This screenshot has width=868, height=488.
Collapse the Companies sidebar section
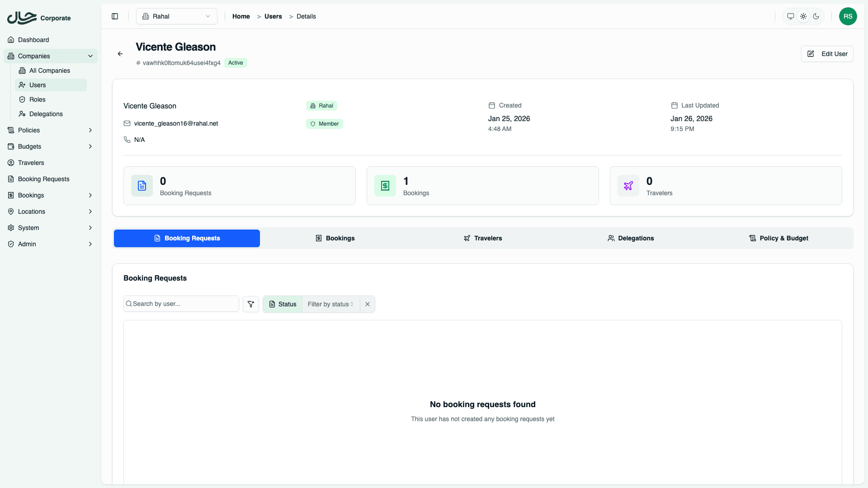90,56
